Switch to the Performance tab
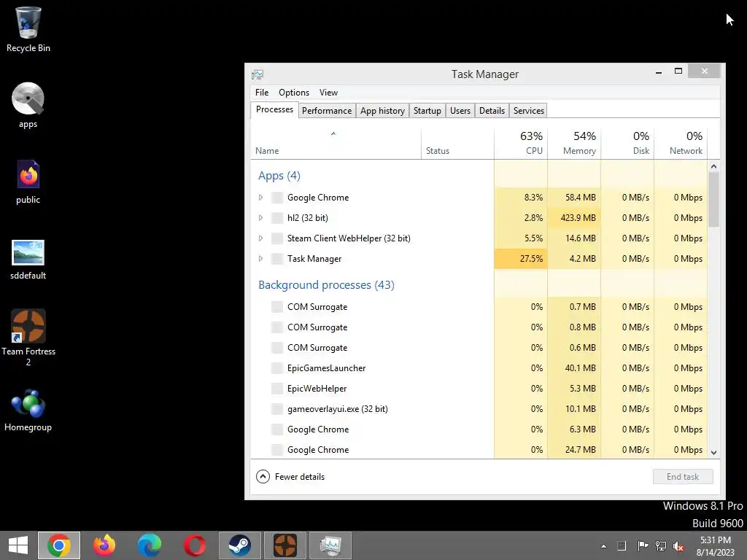The height and width of the screenshot is (560, 747). coord(327,111)
